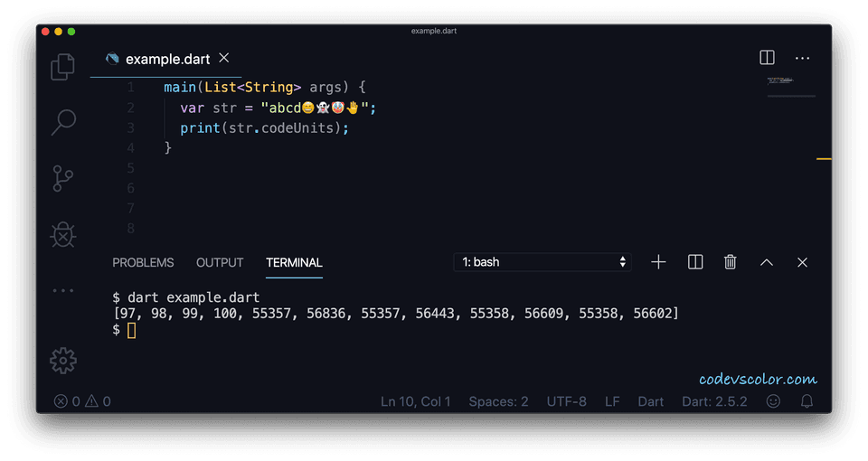This screenshot has height=461, width=868.
Task: Close the example.dart tab
Action: (223, 58)
